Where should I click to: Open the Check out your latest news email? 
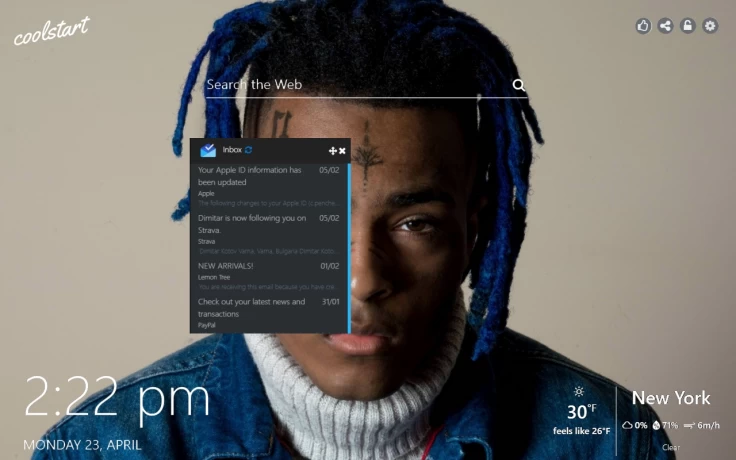(x=269, y=314)
